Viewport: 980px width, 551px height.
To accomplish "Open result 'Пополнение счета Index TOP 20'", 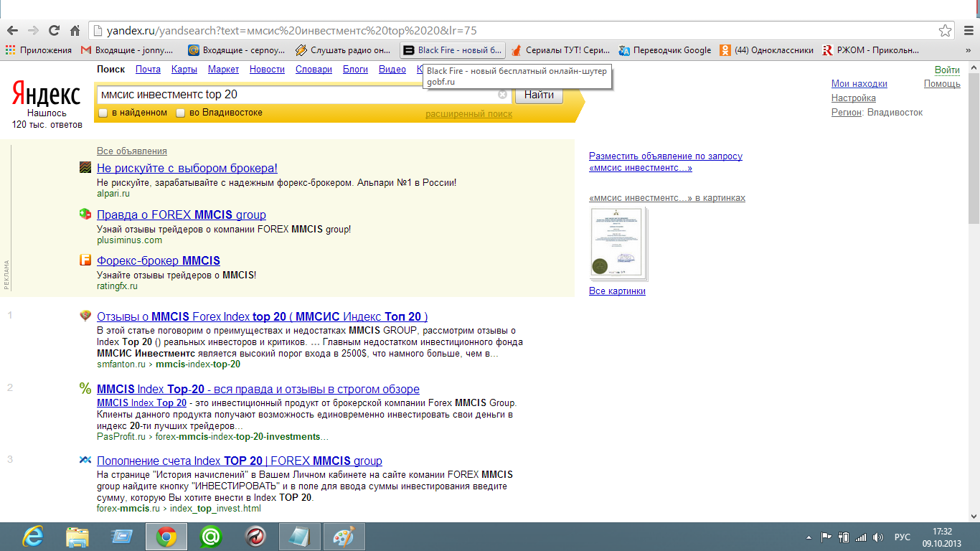I will [x=240, y=461].
